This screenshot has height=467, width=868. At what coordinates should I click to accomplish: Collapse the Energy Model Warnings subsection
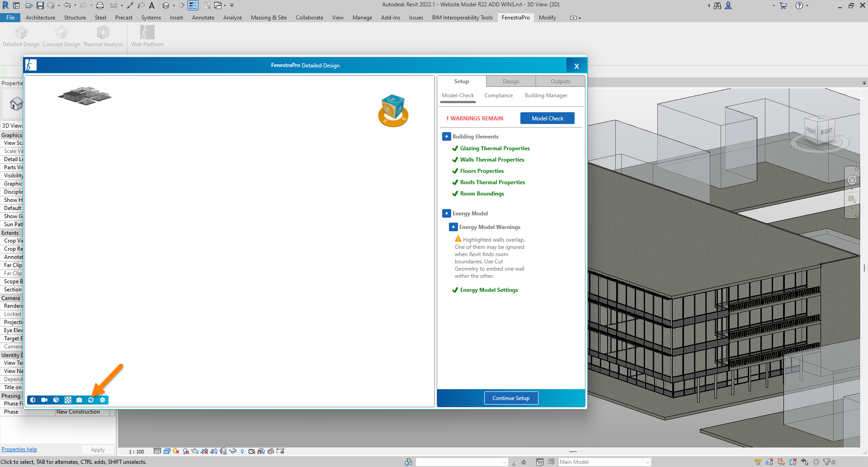453,227
